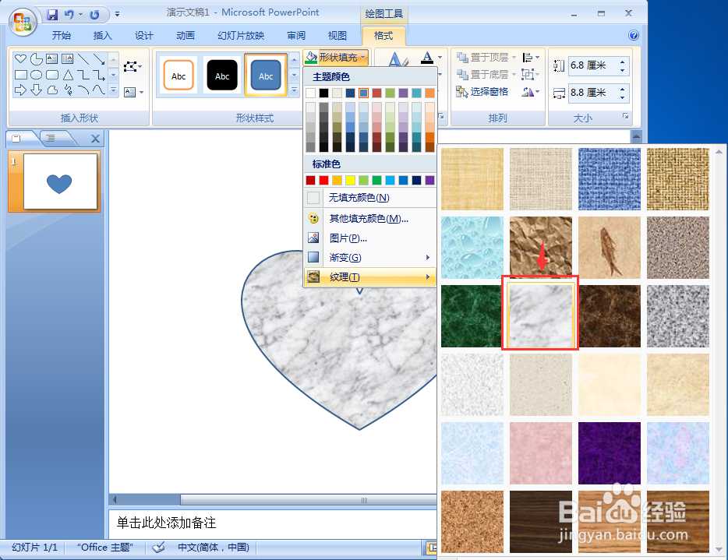728x560 pixels.
Task: Open Quick Access Toolbar customize arrow
Action: pyautogui.click(x=117, y=15)
